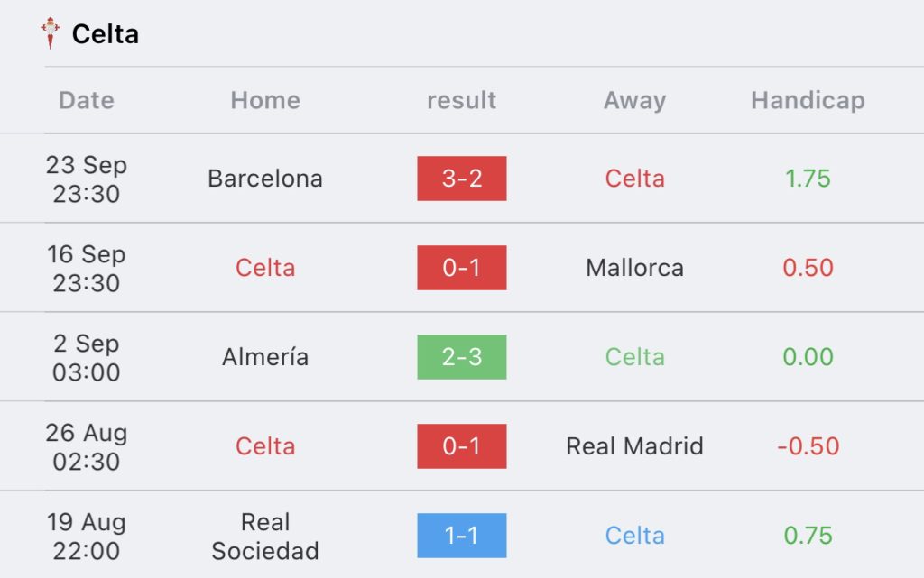Select the Home column header
Screen dimensions: 924x578
pyautogui.click(x=265, y=100)
